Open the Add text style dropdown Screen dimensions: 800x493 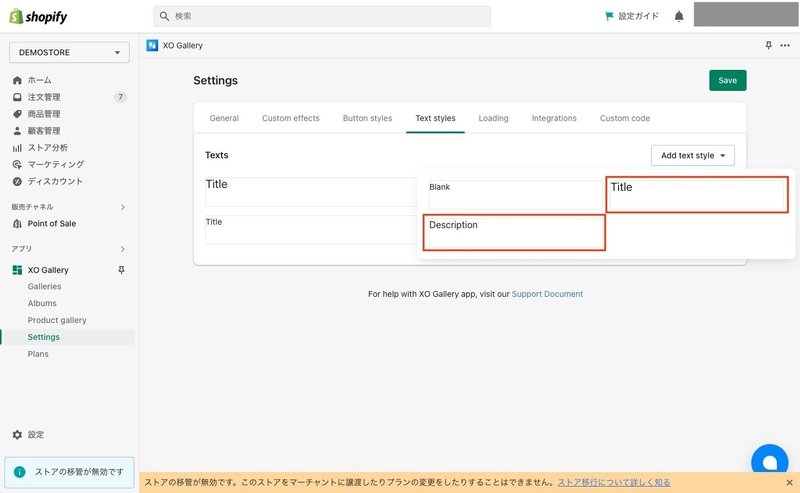click(x=693, y=156)
